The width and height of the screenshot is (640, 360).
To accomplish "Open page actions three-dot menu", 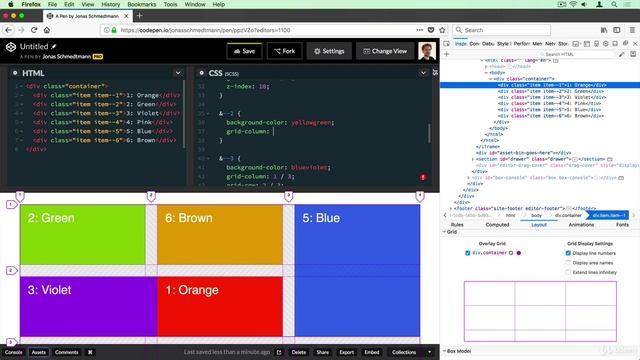I will tap(420, 30).
